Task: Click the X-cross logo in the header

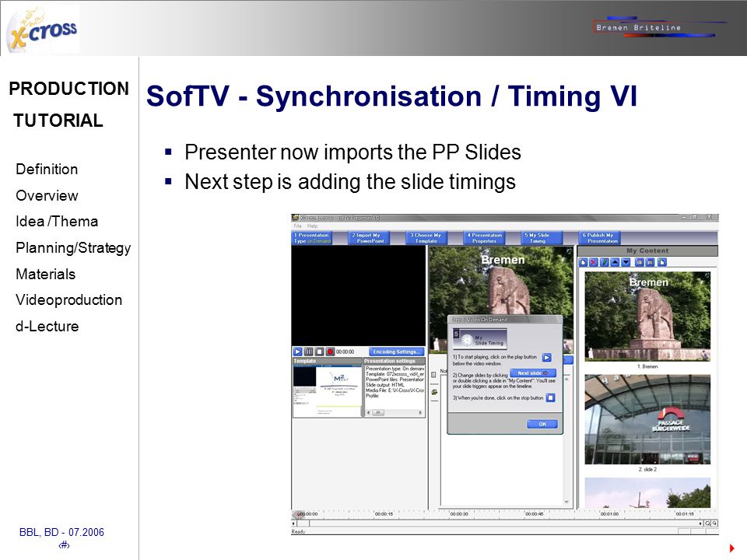Action: coord(43,30)
